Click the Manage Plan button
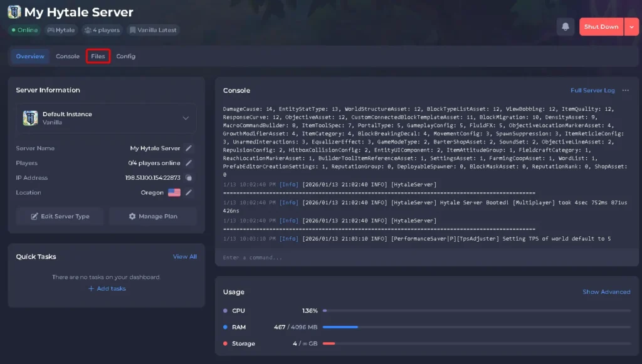The image size is (642, 364). (153, 216)
